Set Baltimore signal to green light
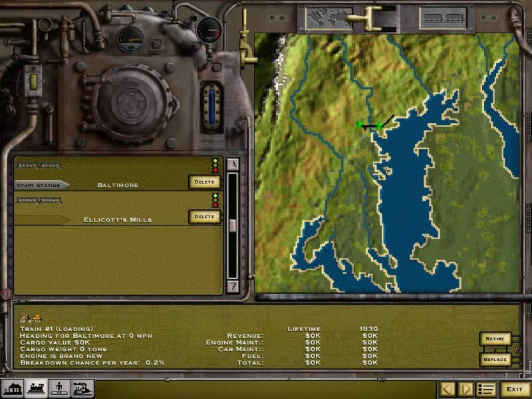 [215, 161]
